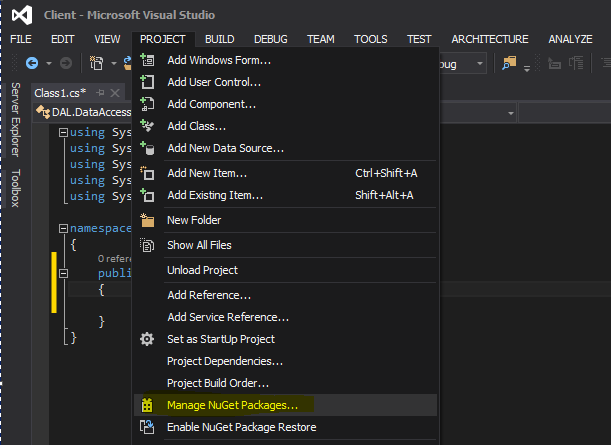Open the TOOLS menu
611x445 pixels.
(x=371, y=39)
